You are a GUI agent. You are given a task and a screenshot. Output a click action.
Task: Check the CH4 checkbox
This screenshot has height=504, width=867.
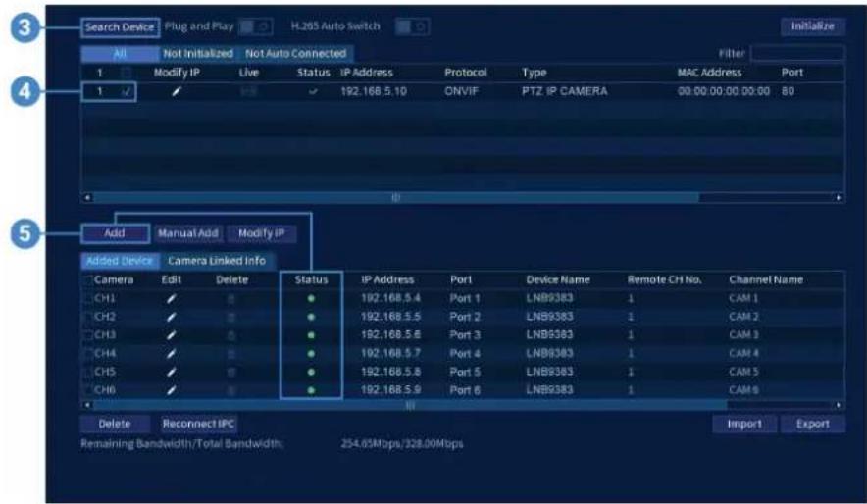[87, 353]
